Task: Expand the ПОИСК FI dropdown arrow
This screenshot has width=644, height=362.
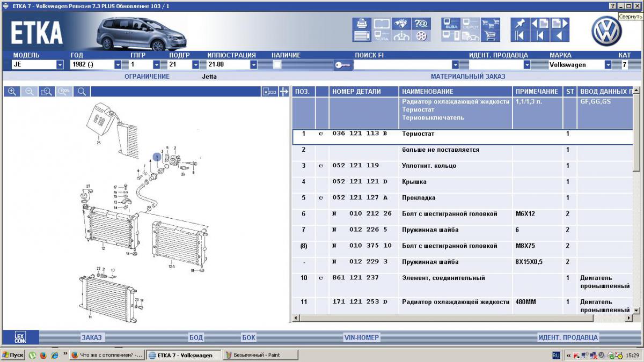Action: pyautogui.click(x=456, y=65)
